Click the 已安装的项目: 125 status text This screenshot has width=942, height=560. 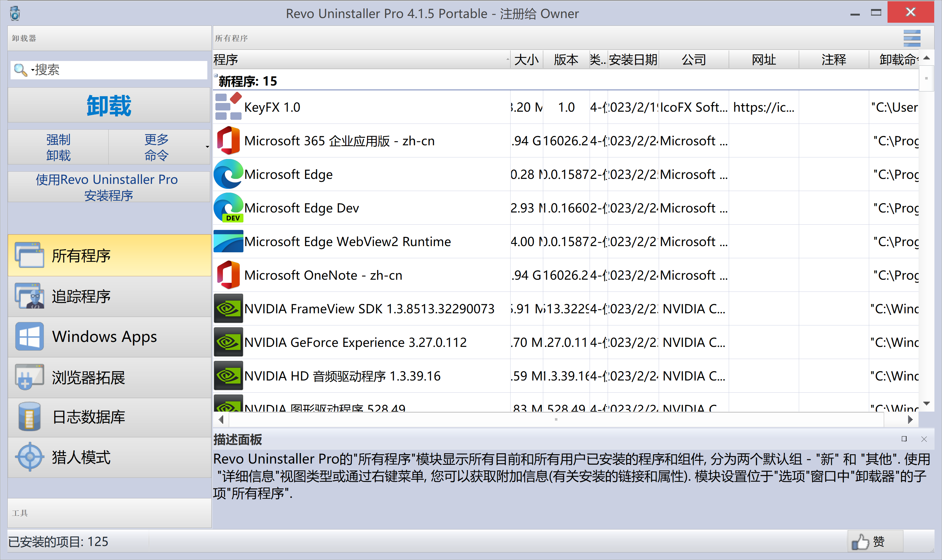coord(58,542)
